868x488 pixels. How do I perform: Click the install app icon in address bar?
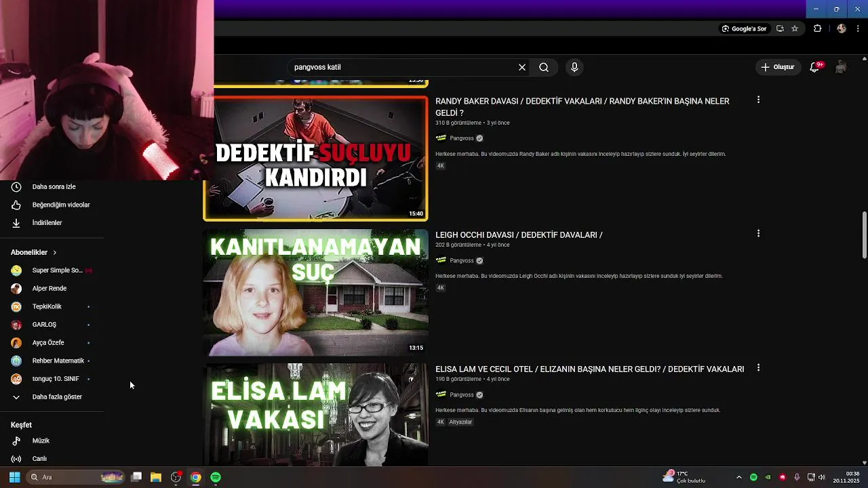pos(780,28)
